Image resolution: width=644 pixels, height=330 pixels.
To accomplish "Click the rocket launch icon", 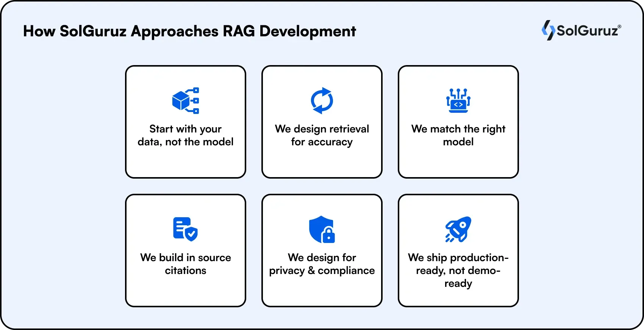I will [x=458, y=229].
